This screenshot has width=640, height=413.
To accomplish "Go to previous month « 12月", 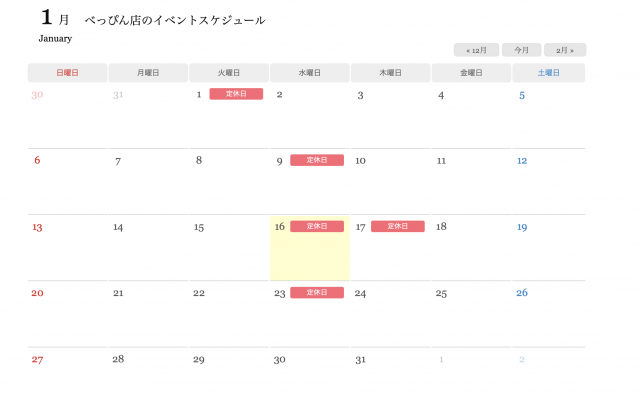I will click(x=476, y=50).
